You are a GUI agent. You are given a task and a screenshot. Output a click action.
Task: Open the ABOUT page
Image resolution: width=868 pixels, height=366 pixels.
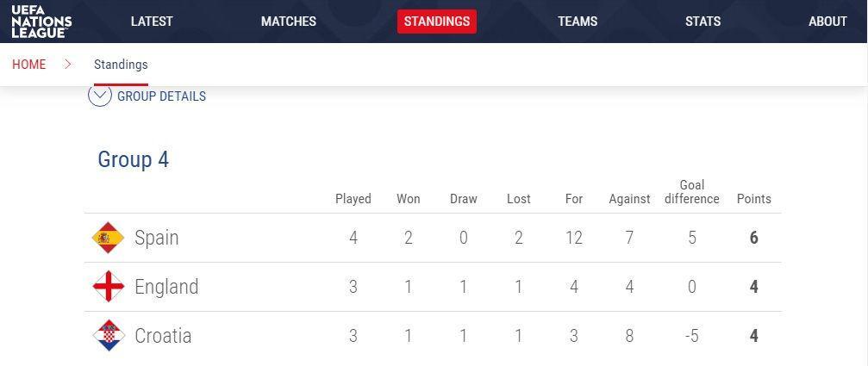(x=827, y=22)
